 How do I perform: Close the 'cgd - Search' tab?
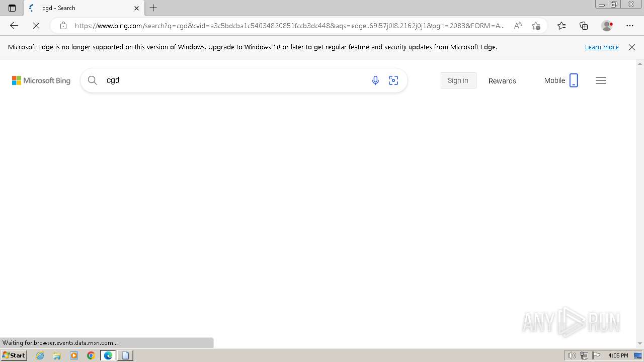(x=136, y=8)
